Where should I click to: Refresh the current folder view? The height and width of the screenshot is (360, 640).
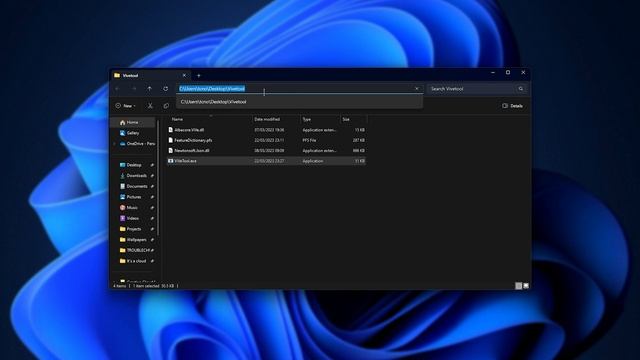click(166, 89)
